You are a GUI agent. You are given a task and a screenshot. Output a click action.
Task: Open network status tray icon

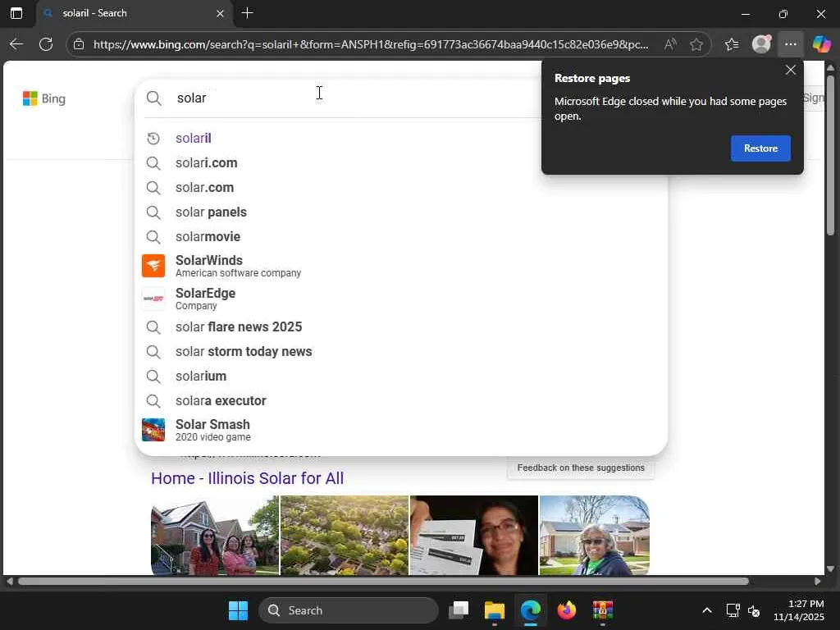[x=733, y=610]
